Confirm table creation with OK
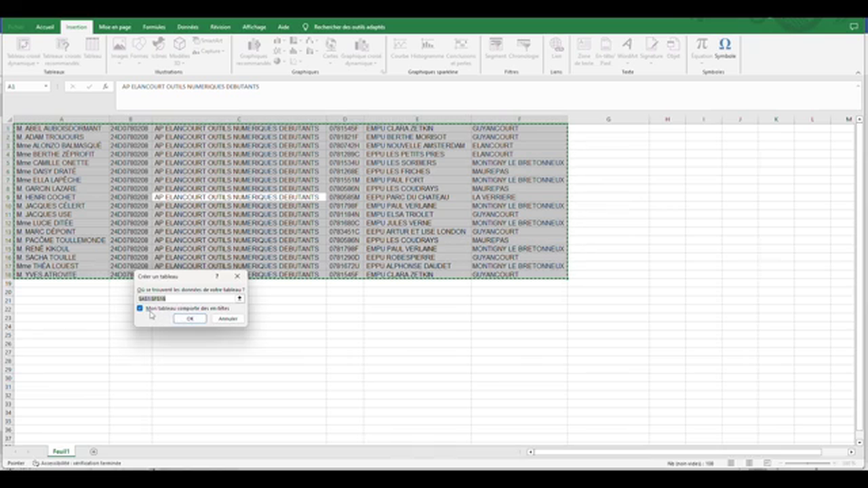This screenshot has height=488, width=868. click(190, 319)
